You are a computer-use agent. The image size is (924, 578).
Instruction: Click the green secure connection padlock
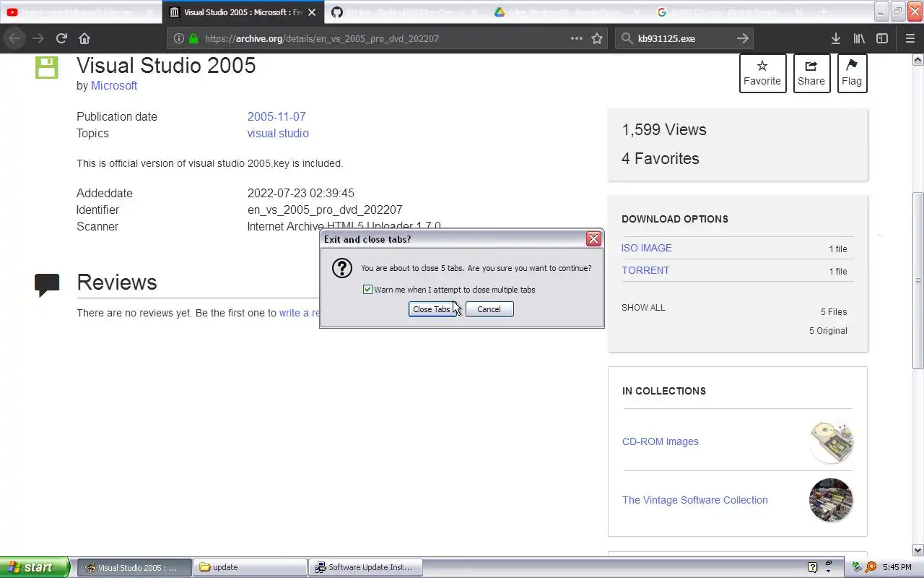[x=193, y=38]
